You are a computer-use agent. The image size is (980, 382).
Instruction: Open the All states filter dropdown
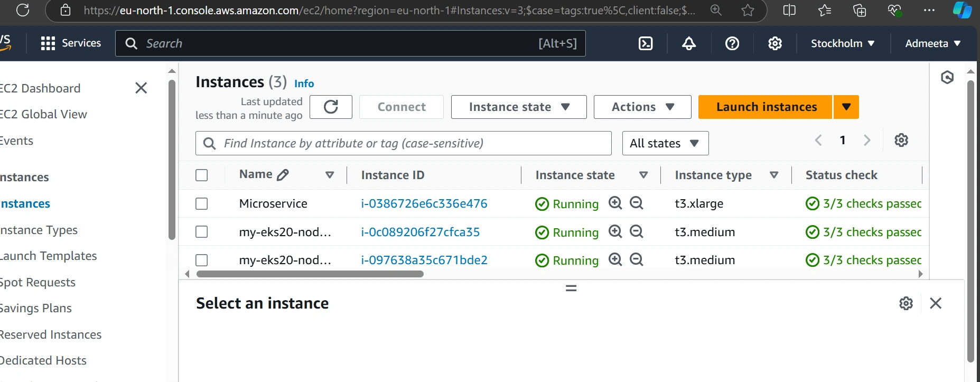[x=665, y=144]
